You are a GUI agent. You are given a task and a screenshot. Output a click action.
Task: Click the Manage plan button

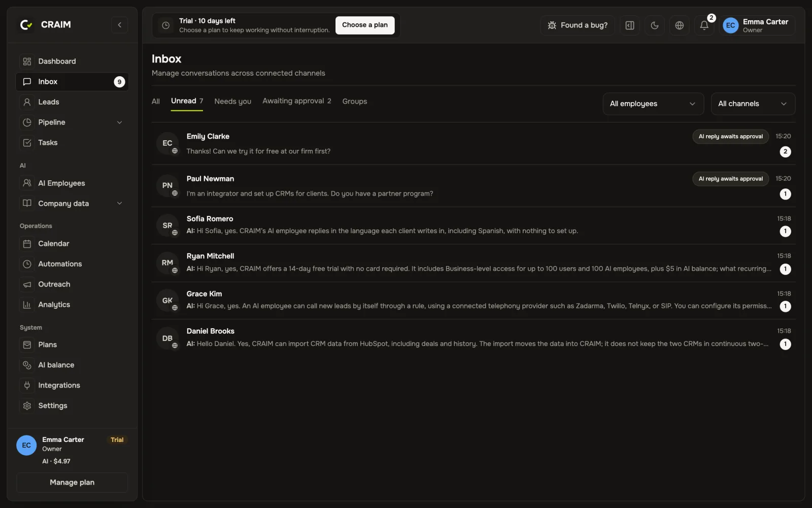click(72, 483)
